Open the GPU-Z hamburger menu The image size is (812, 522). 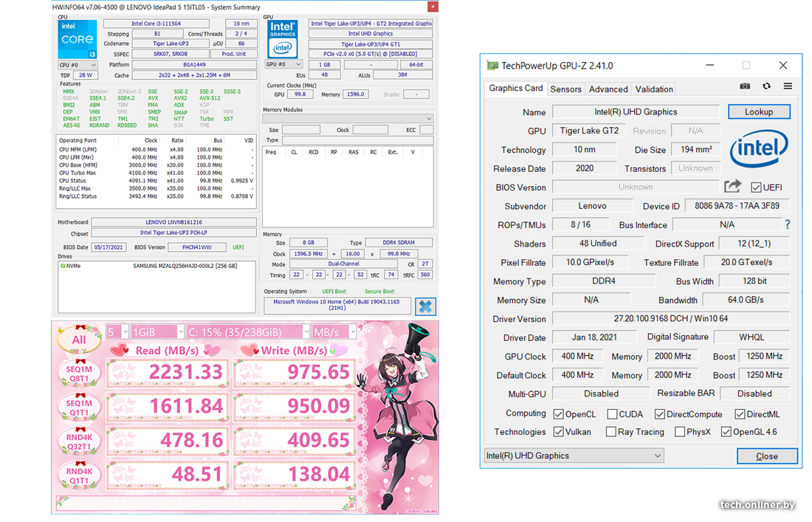click(788, 86)
